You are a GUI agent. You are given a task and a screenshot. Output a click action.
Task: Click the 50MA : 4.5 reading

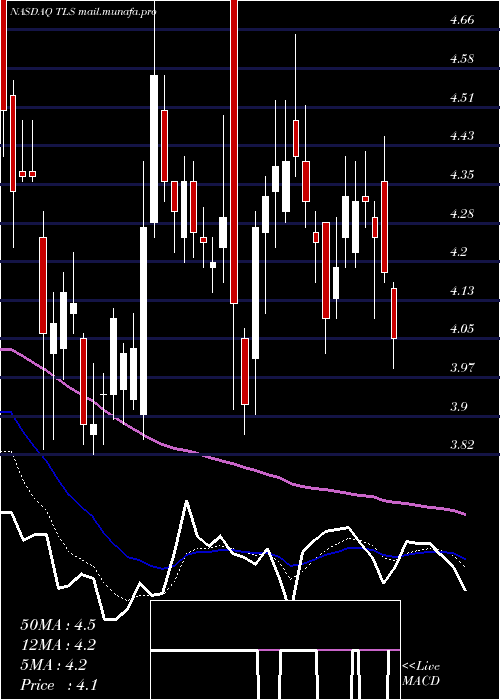coord(58,625)
